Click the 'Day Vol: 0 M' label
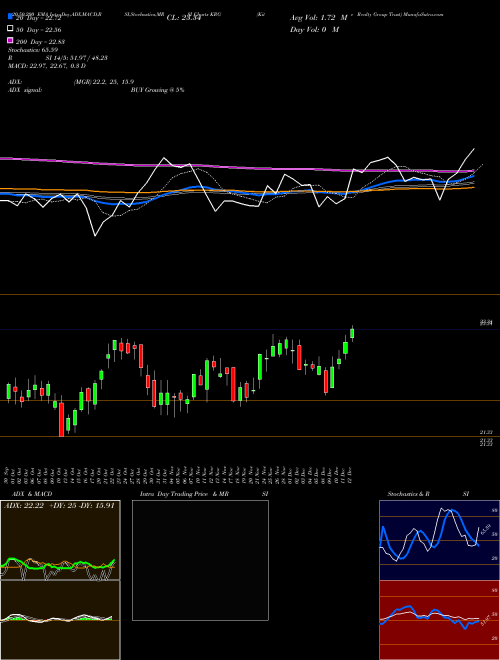 tap(314, 29)
